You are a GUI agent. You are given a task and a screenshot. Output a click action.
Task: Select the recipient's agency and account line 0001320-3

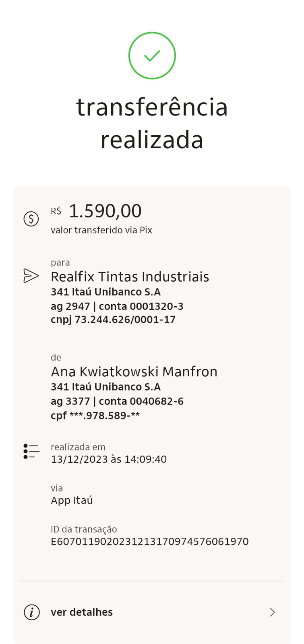117,306
